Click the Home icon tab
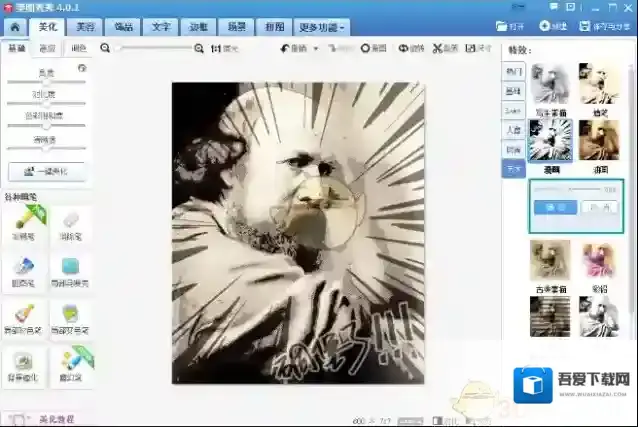 (x=12, y=26)
